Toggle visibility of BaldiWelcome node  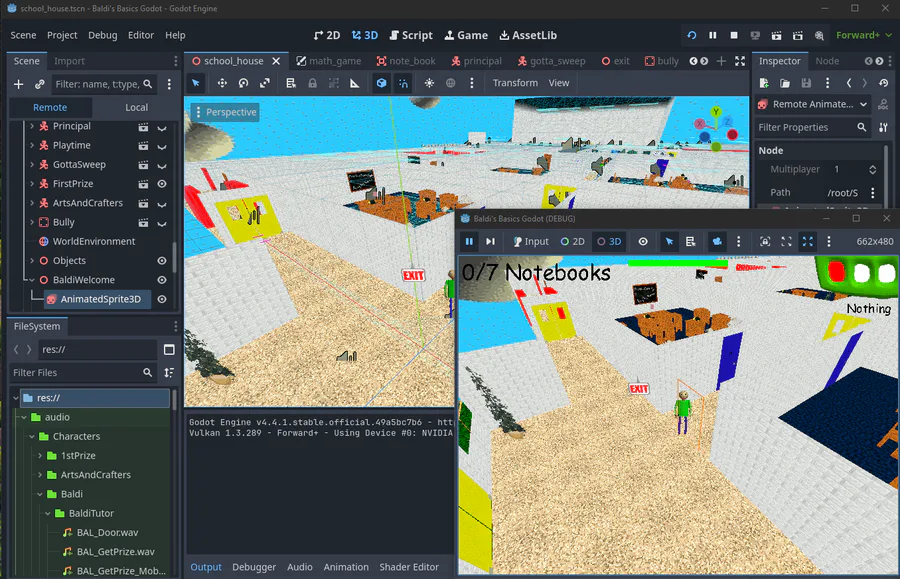pyautogui.click(x=162, y=280)
